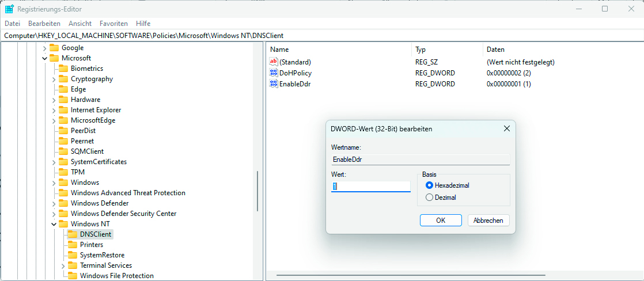Click the EnableDdr DWORD value icon
Screen dimensions: 644x281
(274, 84)
